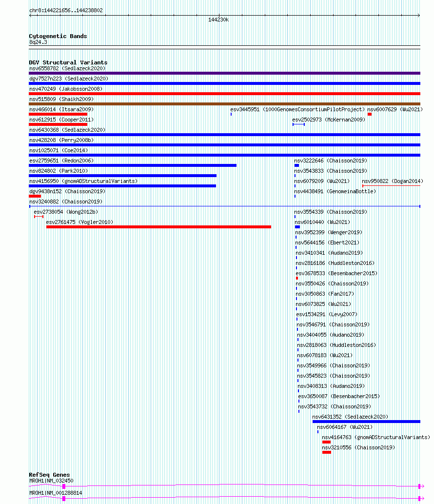
Task: Click the nsv6558782 (Sedlazeck2020) purple variant bar
Action: click(224, 73)
